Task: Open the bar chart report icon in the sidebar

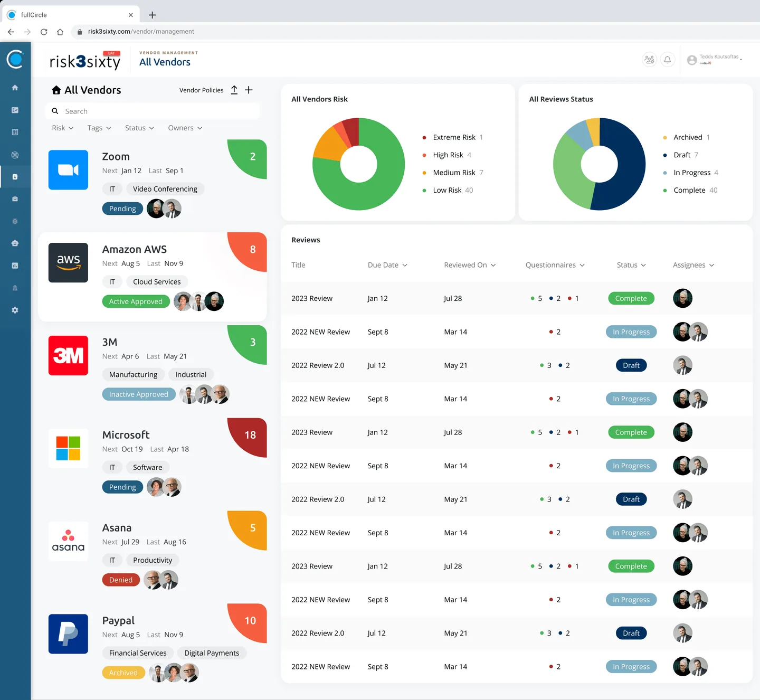Action: [x=15, y=266]
